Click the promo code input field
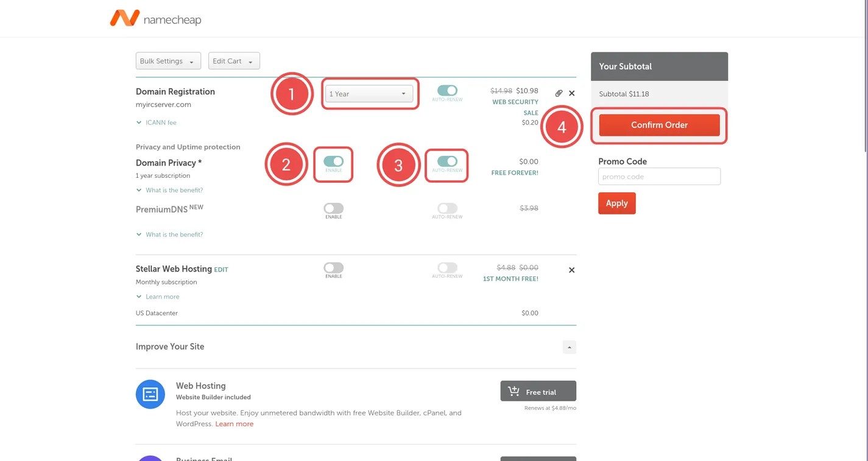 (659, 177)
